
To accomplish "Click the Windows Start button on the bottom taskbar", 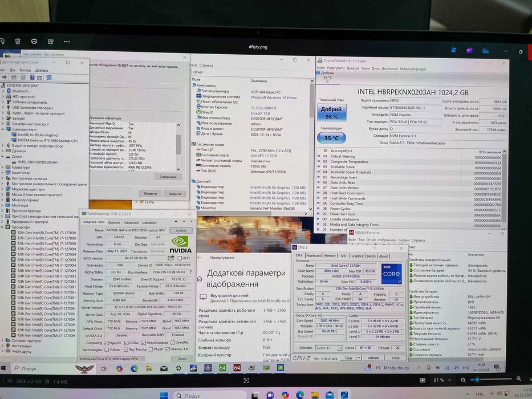I will coord(164,395).
